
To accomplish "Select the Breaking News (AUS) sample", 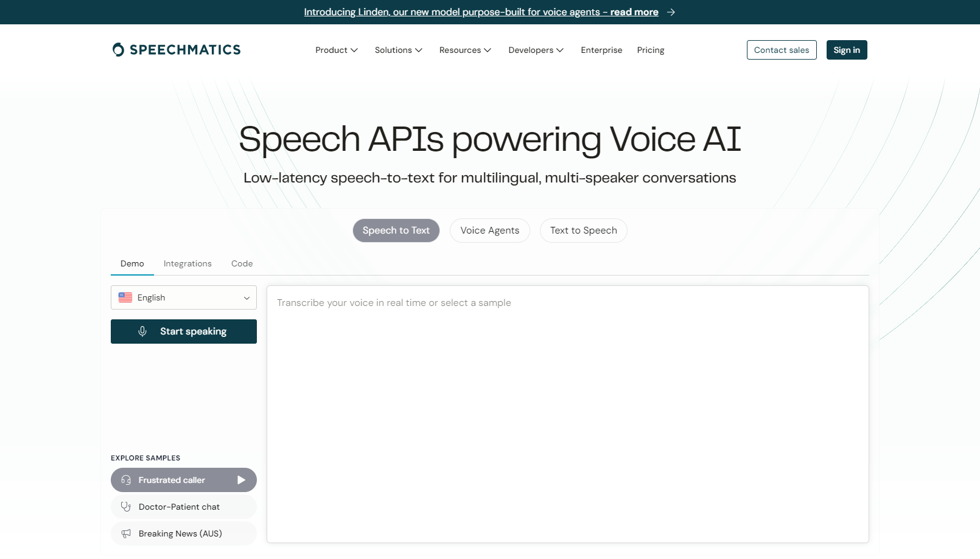I will pyautogui.click(x=184, y=533).
